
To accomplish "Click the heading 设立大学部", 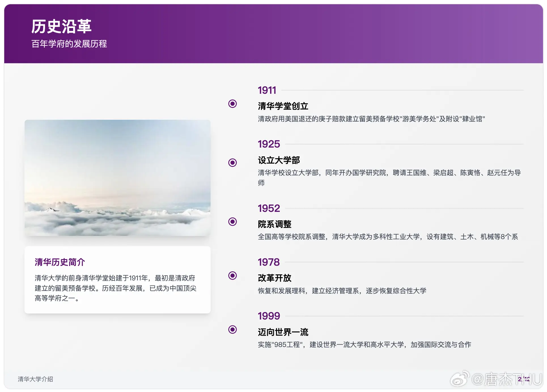I will coord(279,160).
